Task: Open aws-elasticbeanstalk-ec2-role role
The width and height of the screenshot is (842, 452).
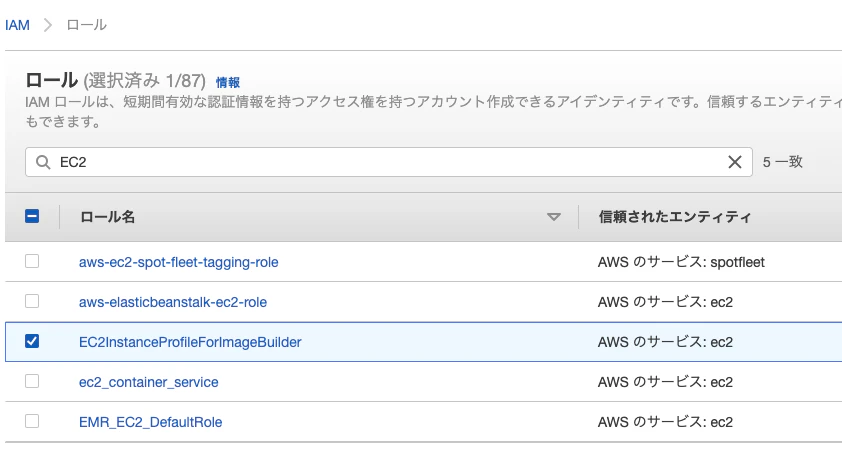Action: pyautogui.click(x=173, y=302)
